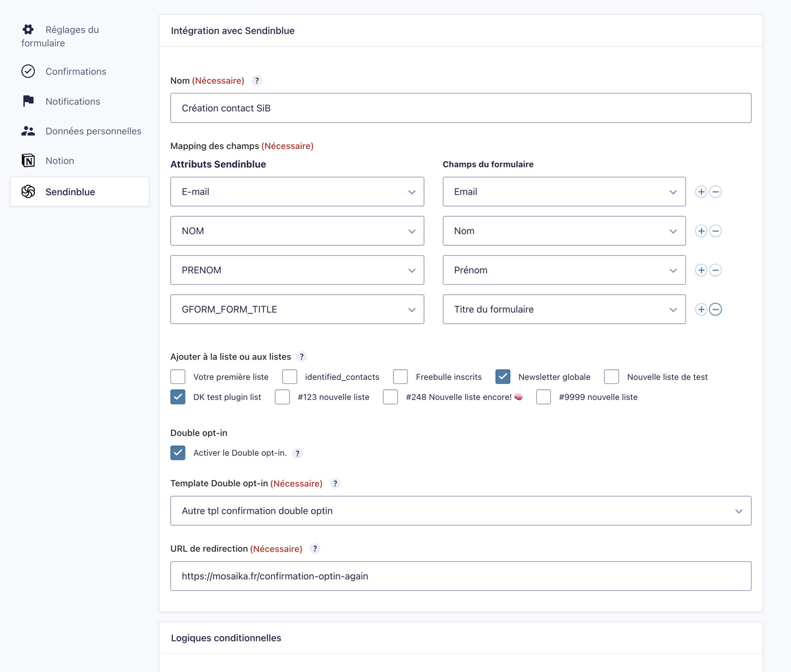Viewport: 791px width, 672px height.
Task: Click the Champs du formulaire heading
Action: coord(488,164)
